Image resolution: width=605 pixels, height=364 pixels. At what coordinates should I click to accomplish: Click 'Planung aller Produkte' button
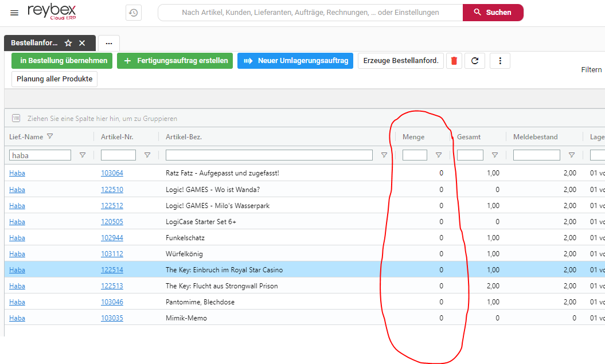coord(54,79)
